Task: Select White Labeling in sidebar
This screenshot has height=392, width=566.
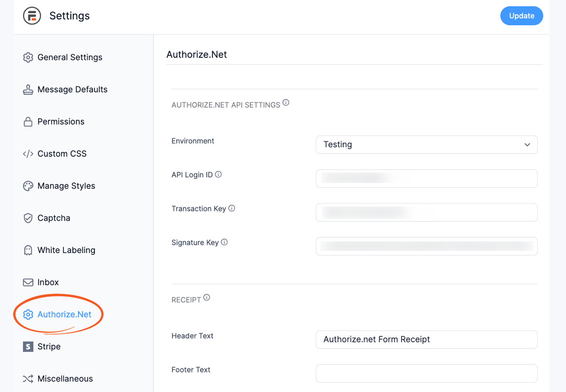Action: 59,250
